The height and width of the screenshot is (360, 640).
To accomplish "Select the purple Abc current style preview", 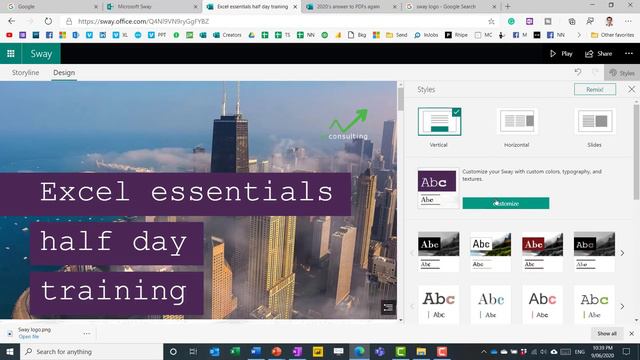I will 437,189.
